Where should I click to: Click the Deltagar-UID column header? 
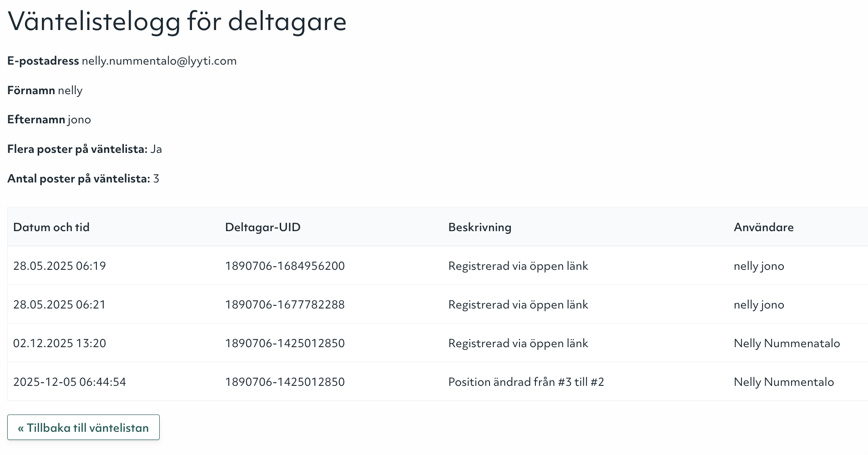262,227
